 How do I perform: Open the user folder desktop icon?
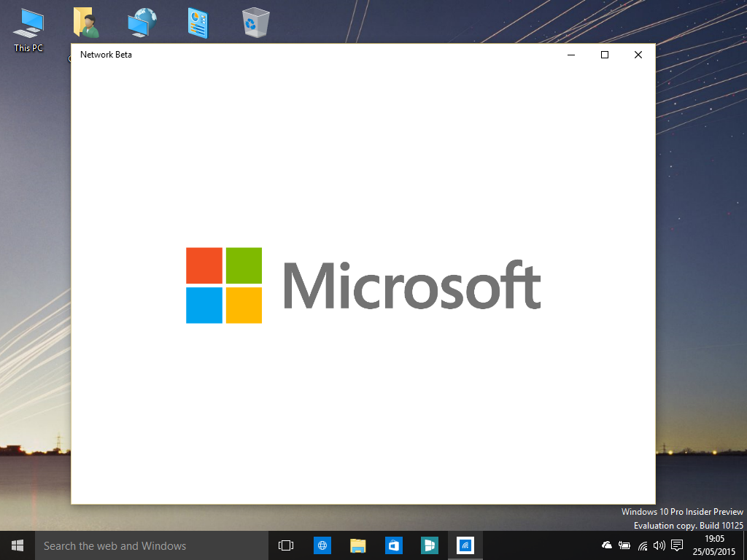point(86,23)
